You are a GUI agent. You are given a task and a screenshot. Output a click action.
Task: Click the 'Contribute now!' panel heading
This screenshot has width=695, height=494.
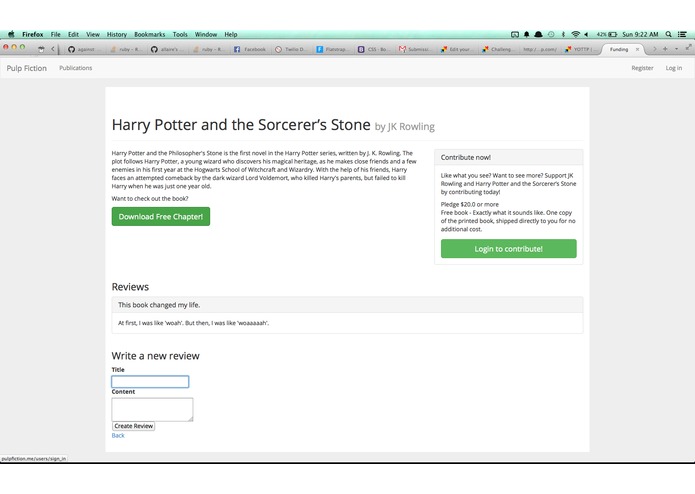coord(465,157)
